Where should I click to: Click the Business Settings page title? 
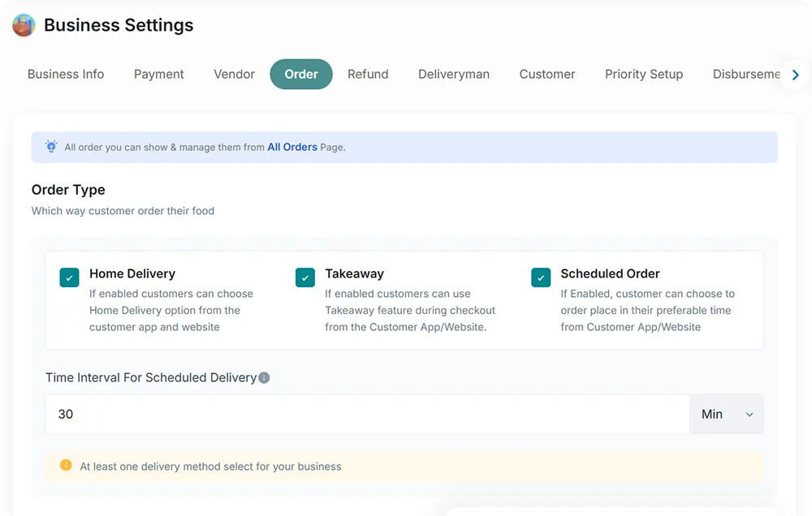119,25
